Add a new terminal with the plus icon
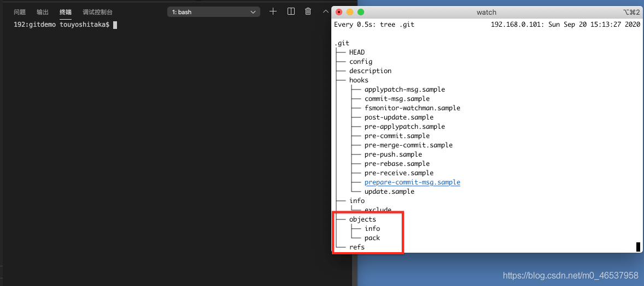Screen dimensions: 644x286 pyautogui.click(x=273, y=11)
